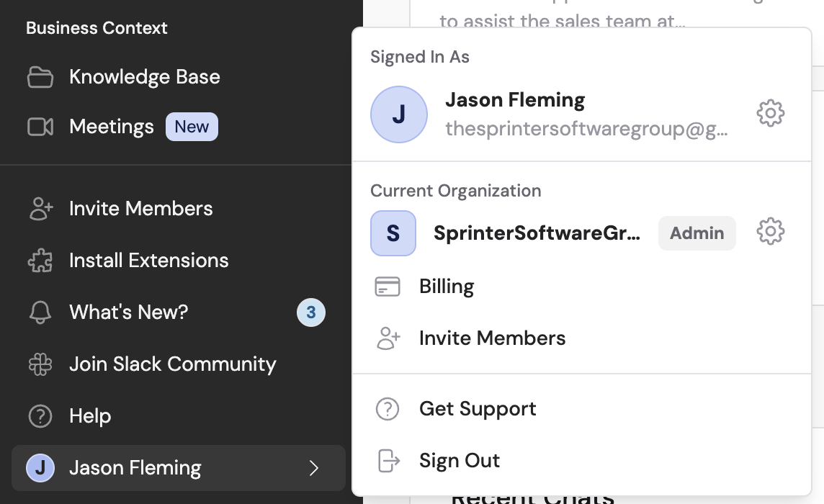Screen dimensions: 824x504
Task: Click the Get Support circled question icon
Action: 388,408
